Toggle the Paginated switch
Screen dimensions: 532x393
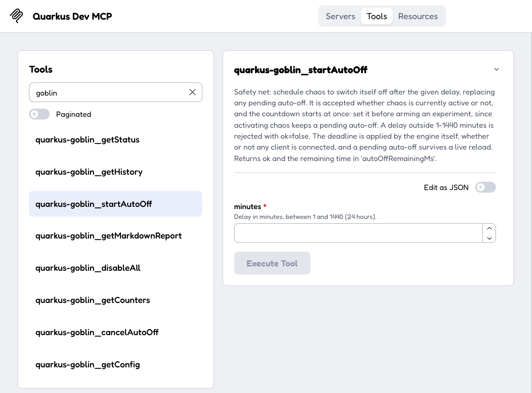click(39, 114)
